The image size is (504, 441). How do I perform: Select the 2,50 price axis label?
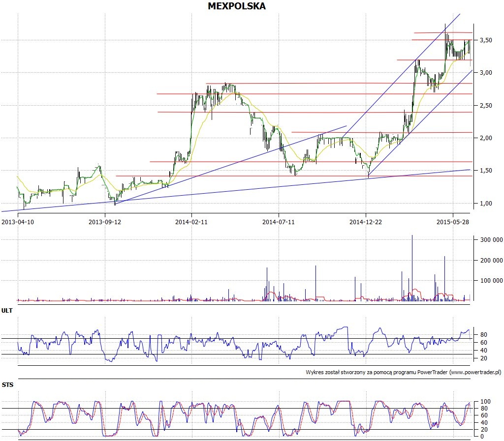point(486,106)
